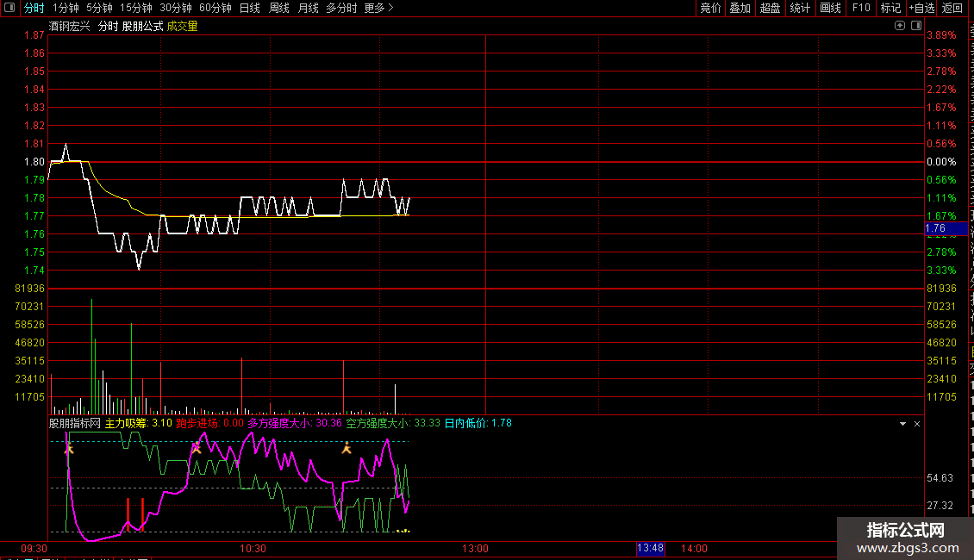Toggle the left sidebar panel icon
Viewport: 974px width, 560px height.
9,8
